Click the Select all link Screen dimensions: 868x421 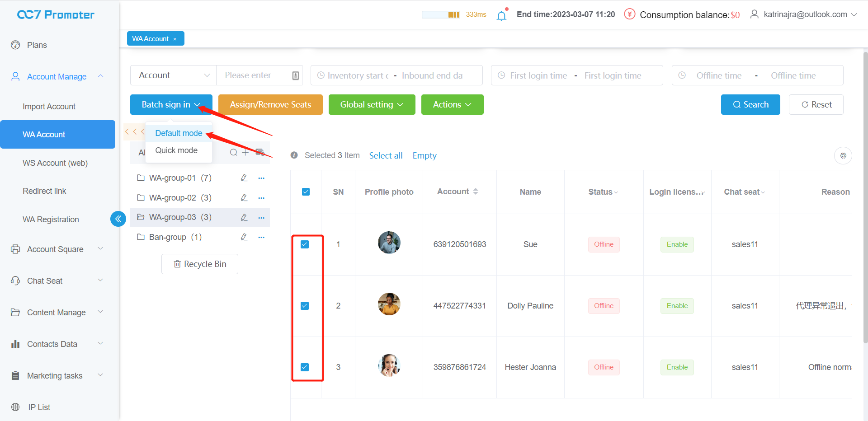[386, 155]
